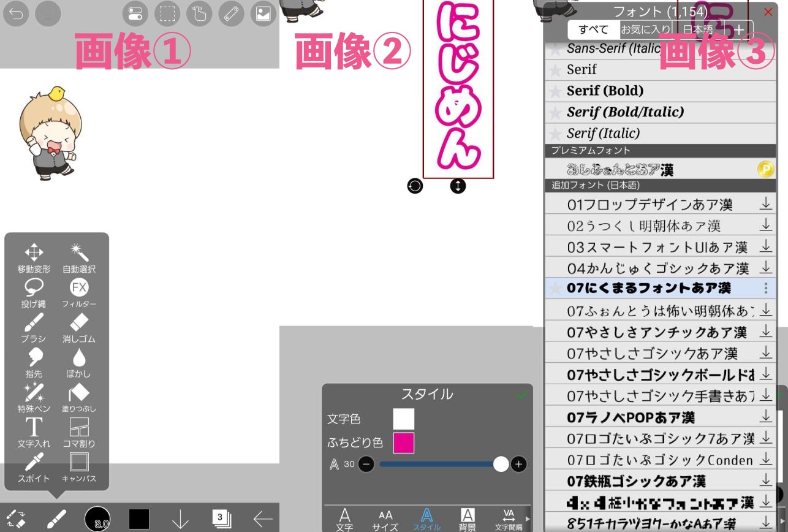Screen dimensions: 788x532
Task: Tap the rotate handle under the text box
Action: [x=415, y=186]
